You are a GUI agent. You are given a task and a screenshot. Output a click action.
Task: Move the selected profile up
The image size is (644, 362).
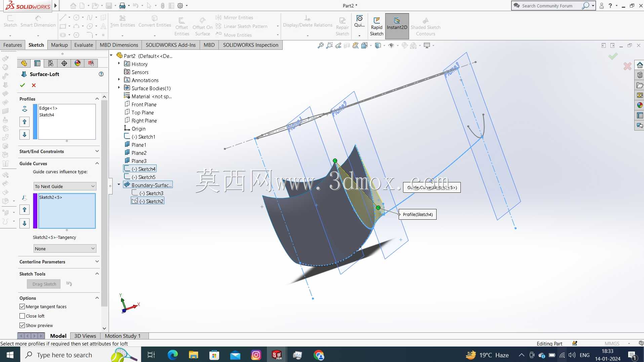click(25, 122)
